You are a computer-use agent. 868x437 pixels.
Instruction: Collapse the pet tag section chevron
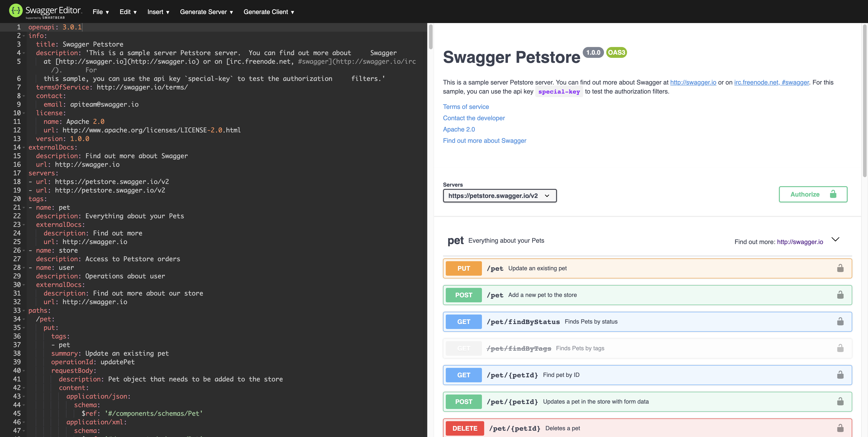[835, 240]
